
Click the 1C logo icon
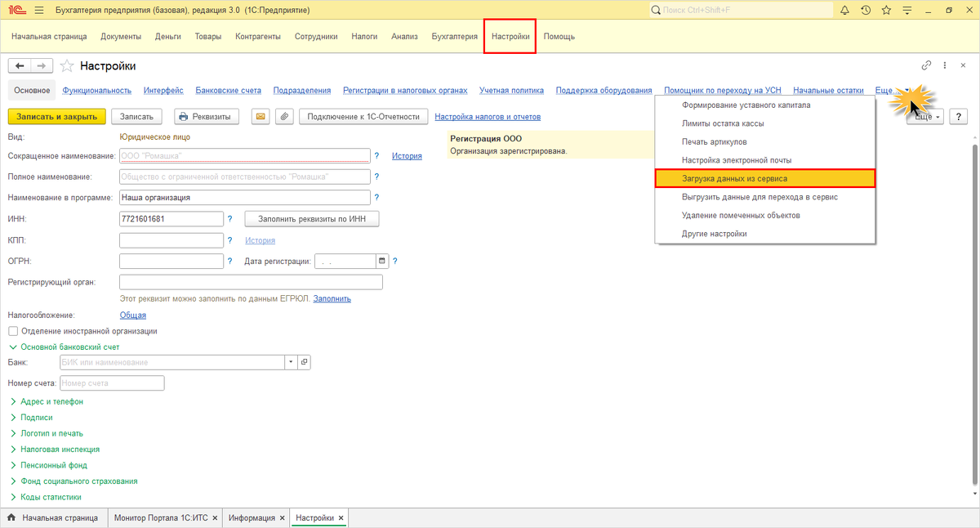(x=16, y=11)
